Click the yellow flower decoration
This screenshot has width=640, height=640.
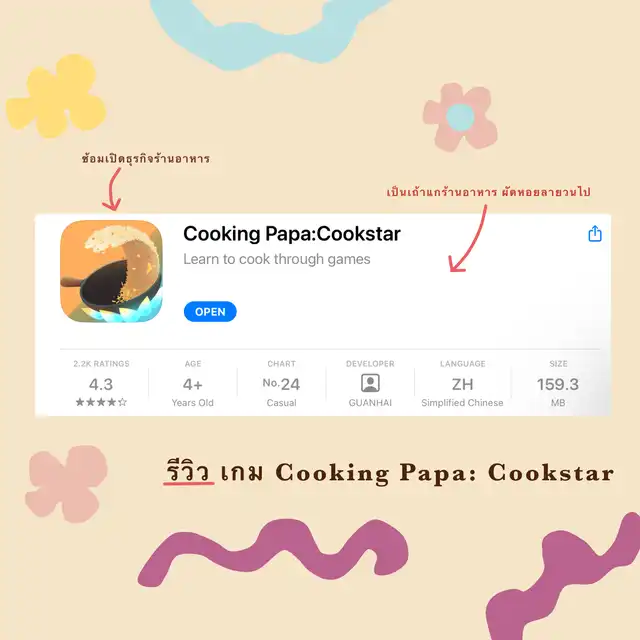(x=56, y=96)
